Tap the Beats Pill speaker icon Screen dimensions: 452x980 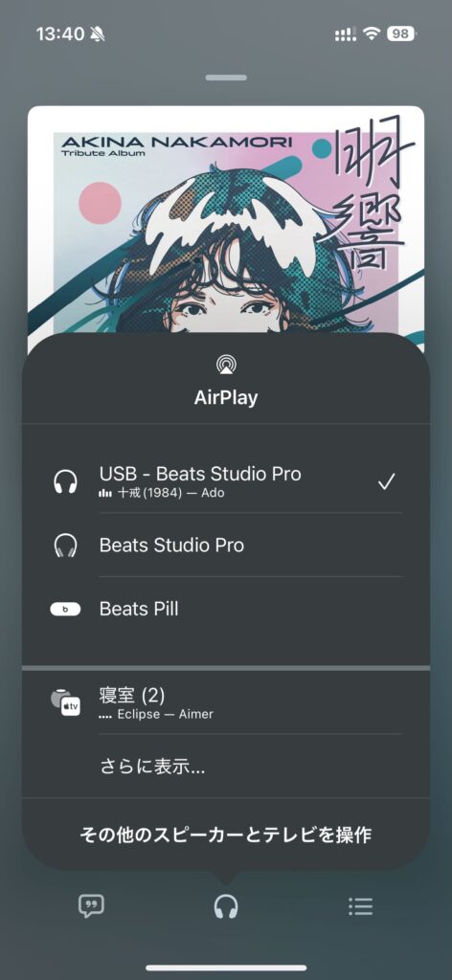[65, 609]
